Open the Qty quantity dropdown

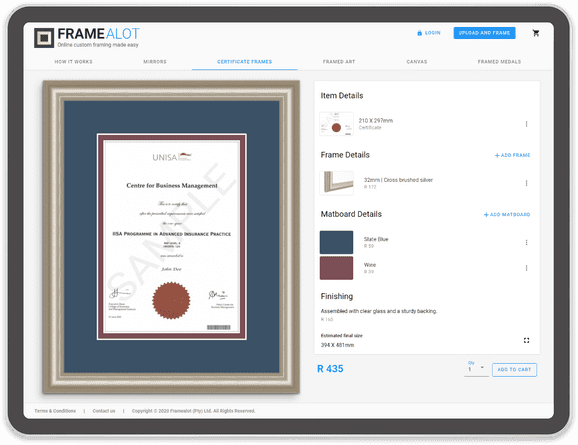pos(476,369)
